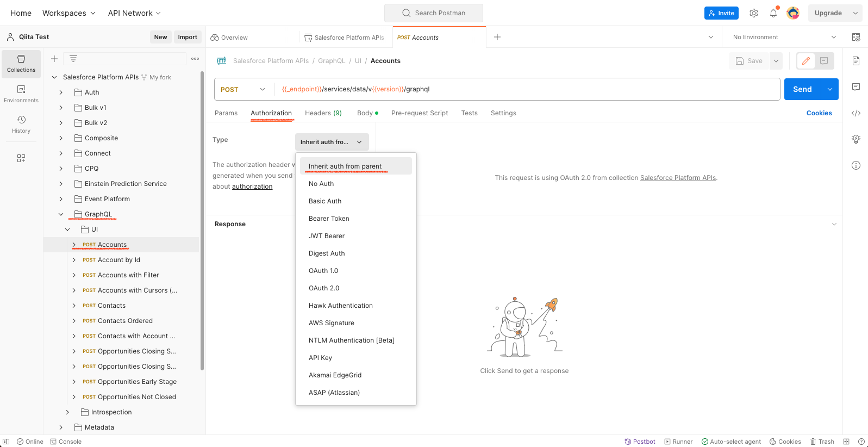Open the Workspaces dropdown
The width and height of the screenshot is (868, 447).
point(69,13)
